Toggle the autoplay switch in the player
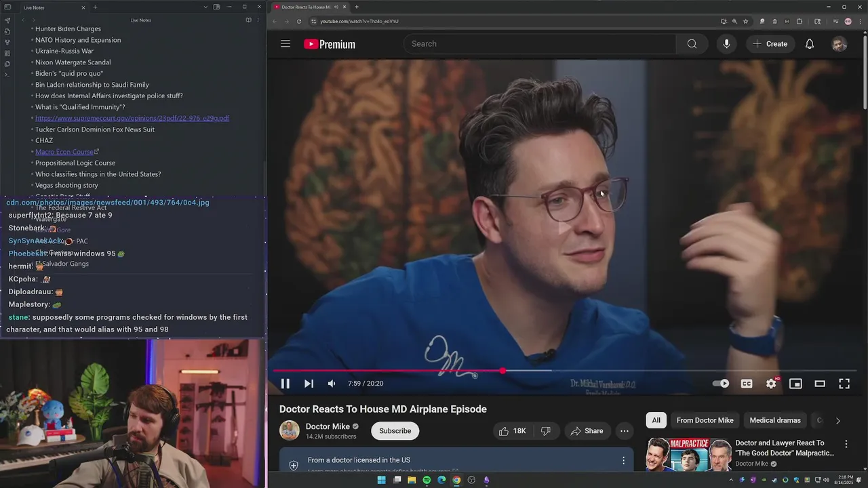The width and height of the screenshot is (868, 488). [721, 384]
